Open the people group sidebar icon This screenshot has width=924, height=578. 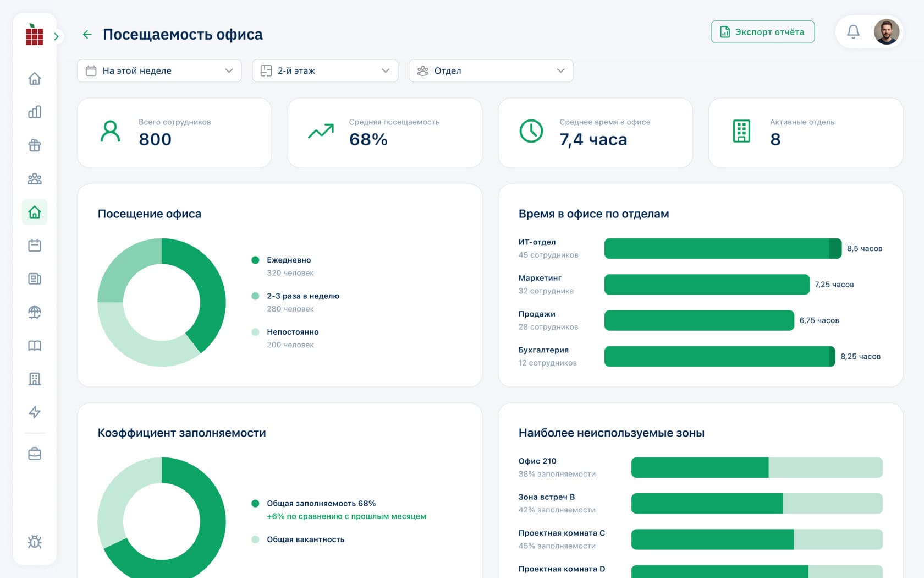(x=35, y=179)
